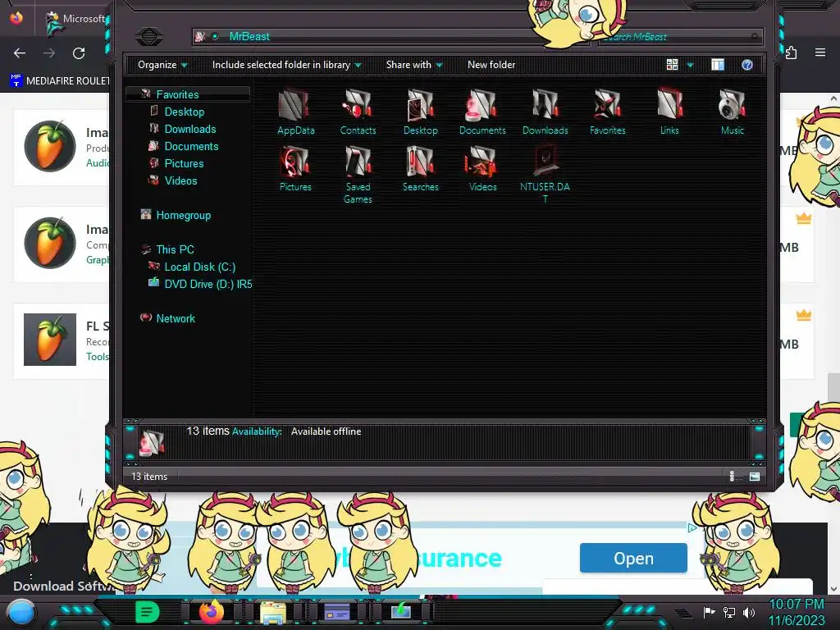Viewport: 840px width, 630px height.
Task: Select the Downloads folder in file pane
Action: 545,112
